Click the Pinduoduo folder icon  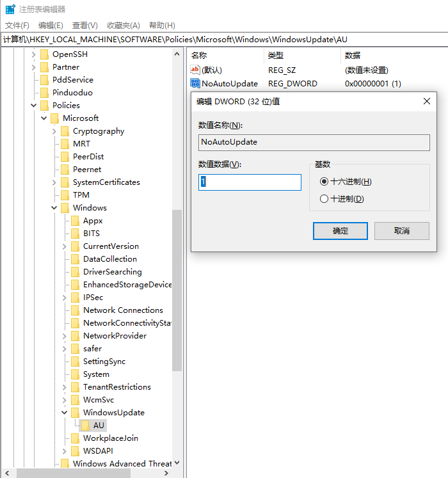[x=45, y=93]
